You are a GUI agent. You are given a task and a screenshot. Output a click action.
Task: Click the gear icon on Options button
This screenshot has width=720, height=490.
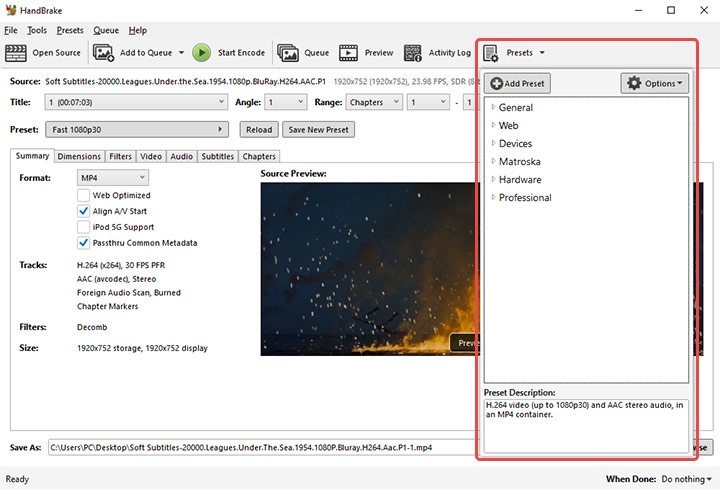pyautogui.click(x=634, y=83)
